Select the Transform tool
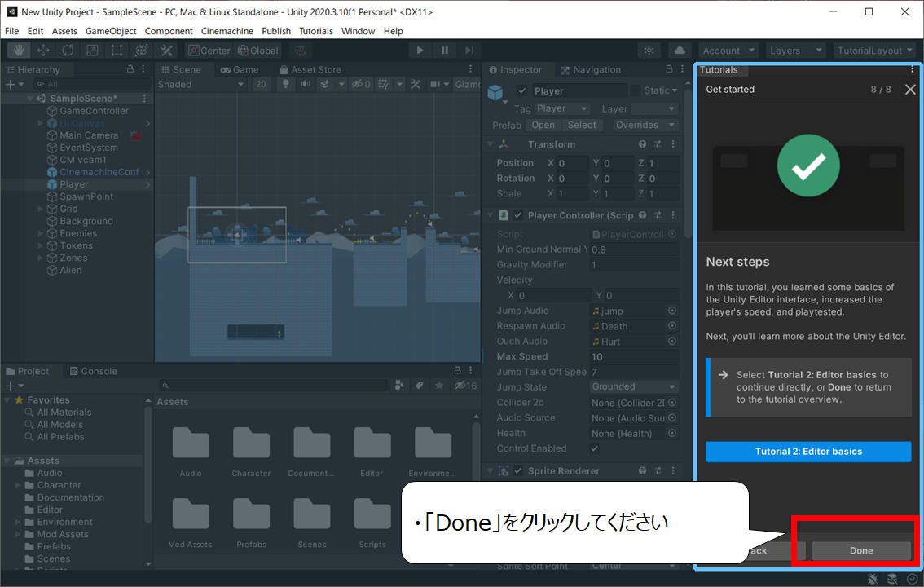 click(x=142, y=51)
